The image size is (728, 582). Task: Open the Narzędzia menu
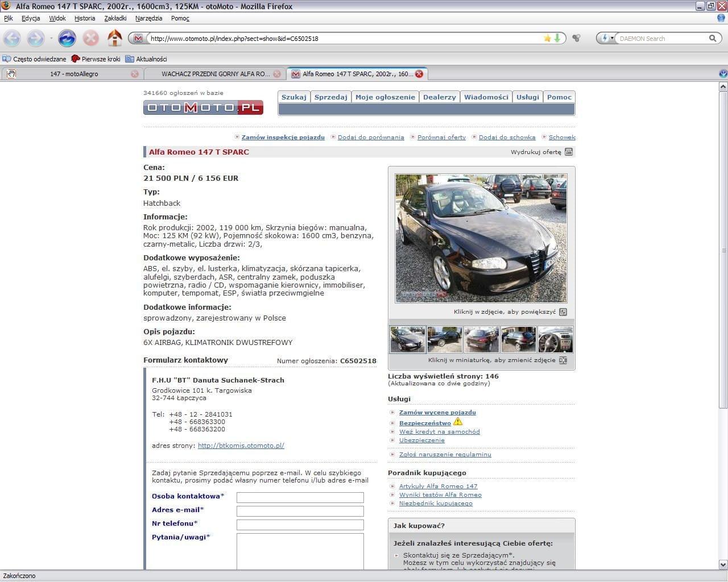pyautogui.click(x=149, y=18)
